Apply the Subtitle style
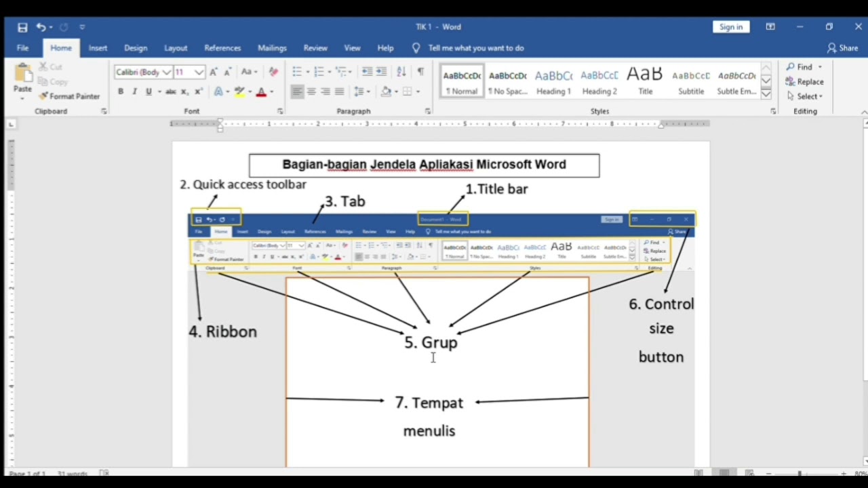 click(691, 82)
